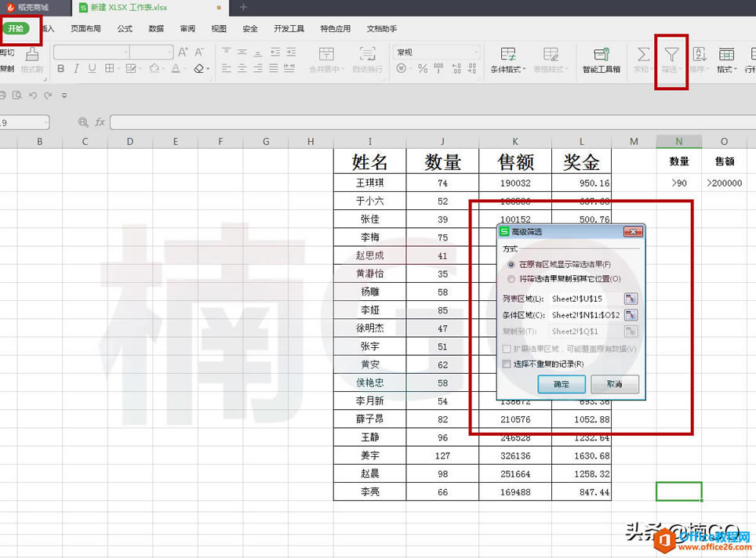Toggle Bold formatting
The height and width of the screenshot is (558, 756).
click(60, 69)
